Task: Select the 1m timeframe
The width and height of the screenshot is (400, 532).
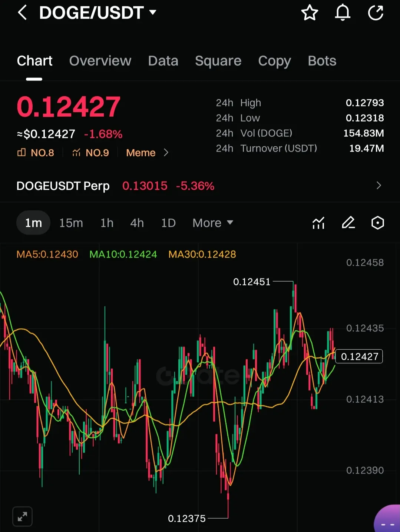Action: 33,223
